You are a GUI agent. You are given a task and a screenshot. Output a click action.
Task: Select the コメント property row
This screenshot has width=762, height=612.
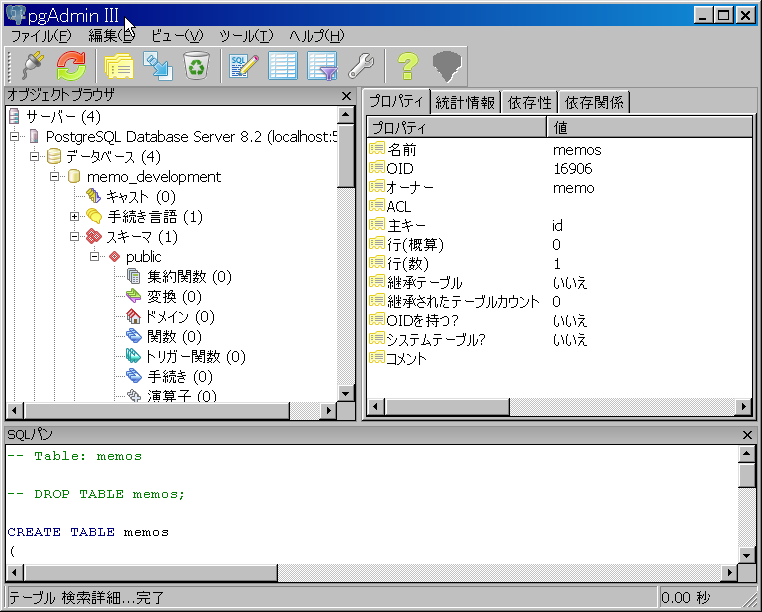[559, 358]
